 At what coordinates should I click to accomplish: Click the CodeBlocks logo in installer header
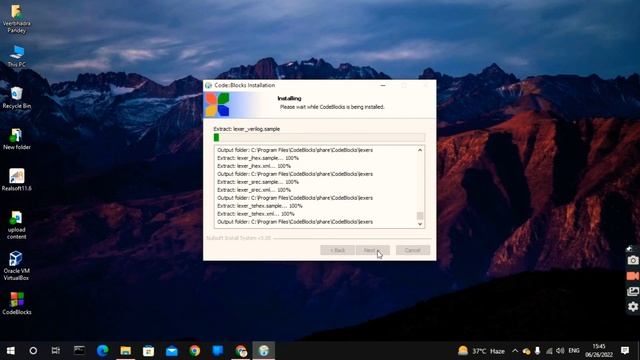click(x=217, y=104)
